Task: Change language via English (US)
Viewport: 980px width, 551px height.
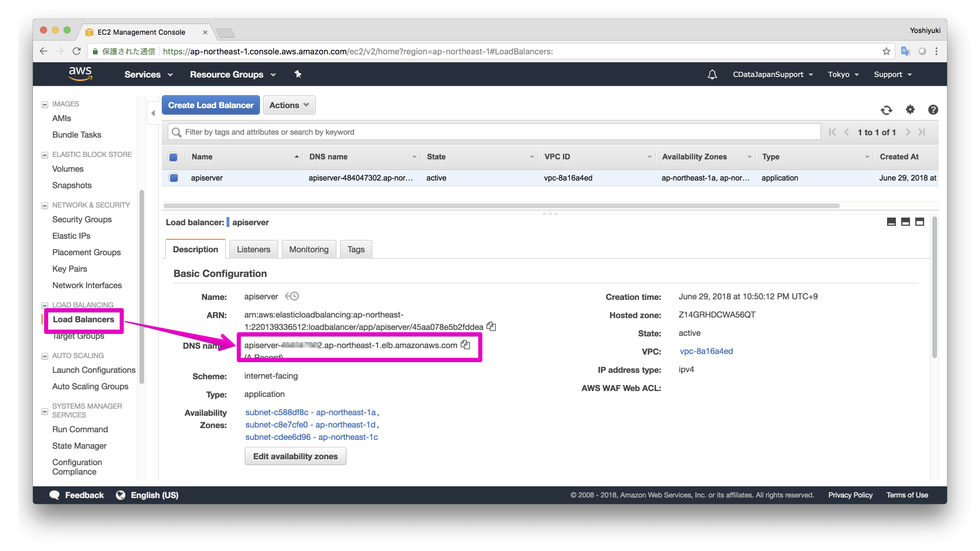Action: tap(154, 495)
